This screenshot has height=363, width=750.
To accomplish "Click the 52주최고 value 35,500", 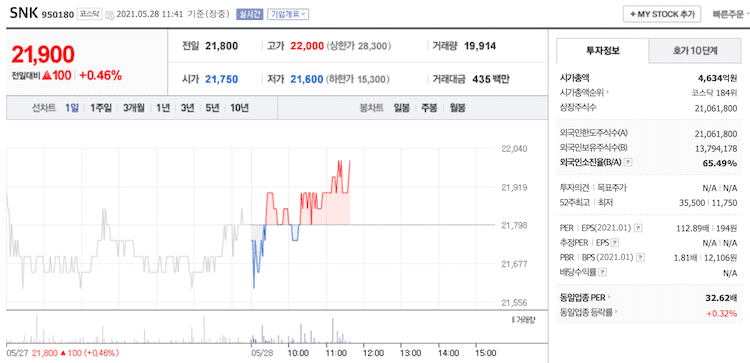I will tap(693, 203).
